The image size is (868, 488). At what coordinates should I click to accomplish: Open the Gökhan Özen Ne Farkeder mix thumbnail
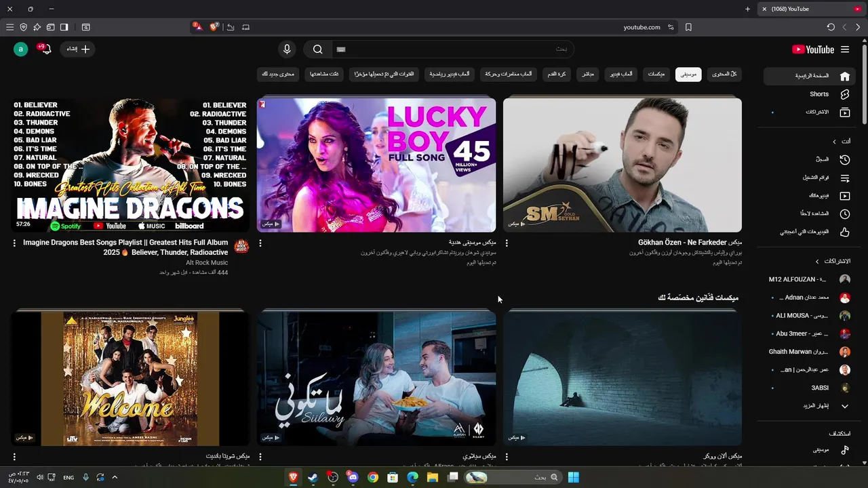click(x=623, y=165)
